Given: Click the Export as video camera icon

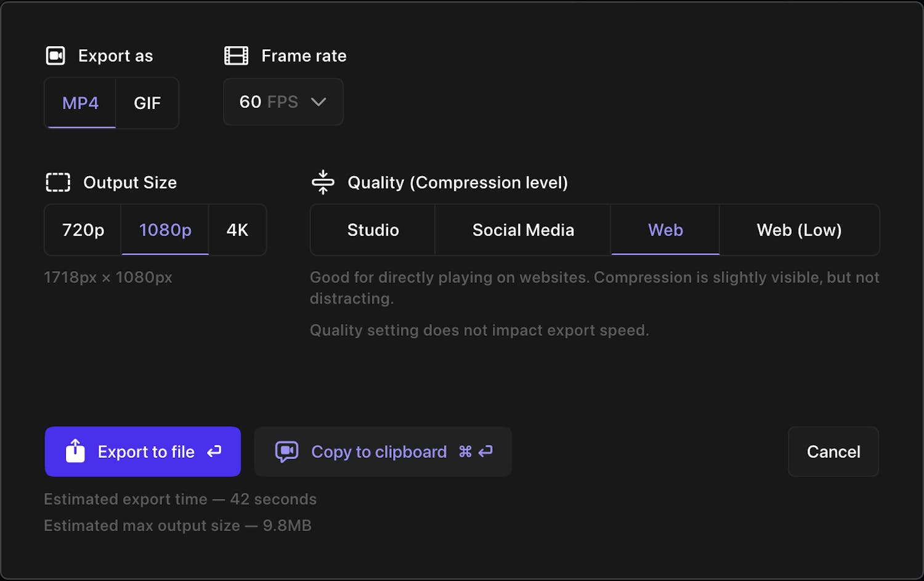Looking at the screenshot, I should click(x=55, y=56).
